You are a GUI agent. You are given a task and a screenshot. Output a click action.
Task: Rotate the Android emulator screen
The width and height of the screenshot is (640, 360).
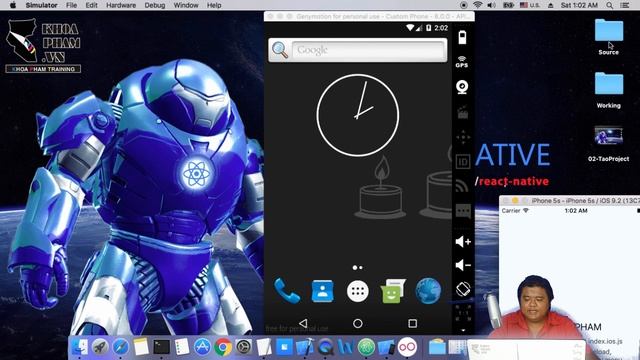click(463, 289)
